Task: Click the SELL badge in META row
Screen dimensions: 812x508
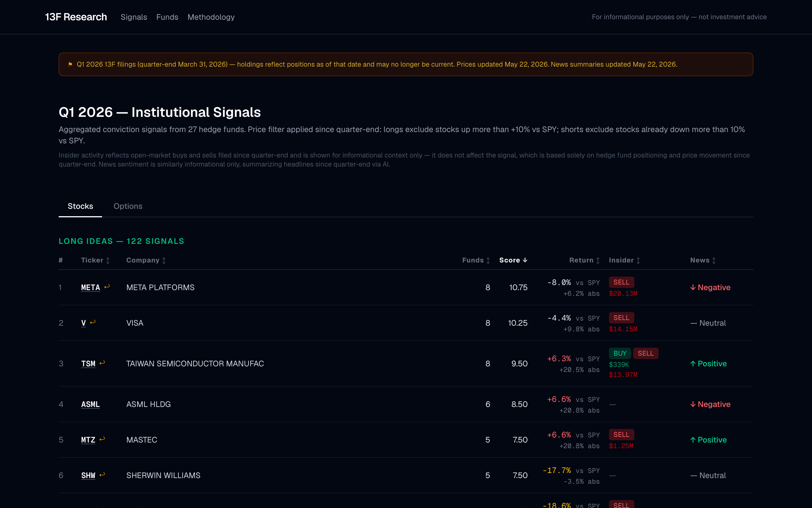Action: pyautogui.click(x=621, y=282)
